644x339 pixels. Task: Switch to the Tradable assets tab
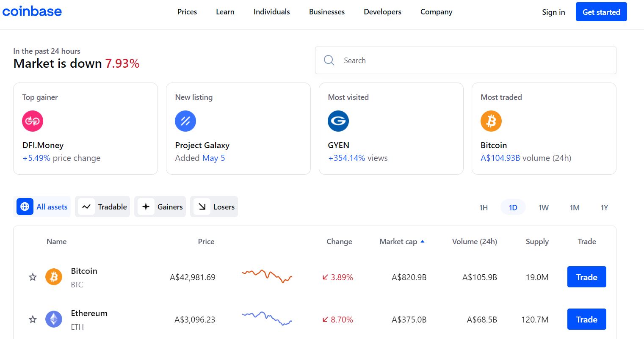coord(102,207)
